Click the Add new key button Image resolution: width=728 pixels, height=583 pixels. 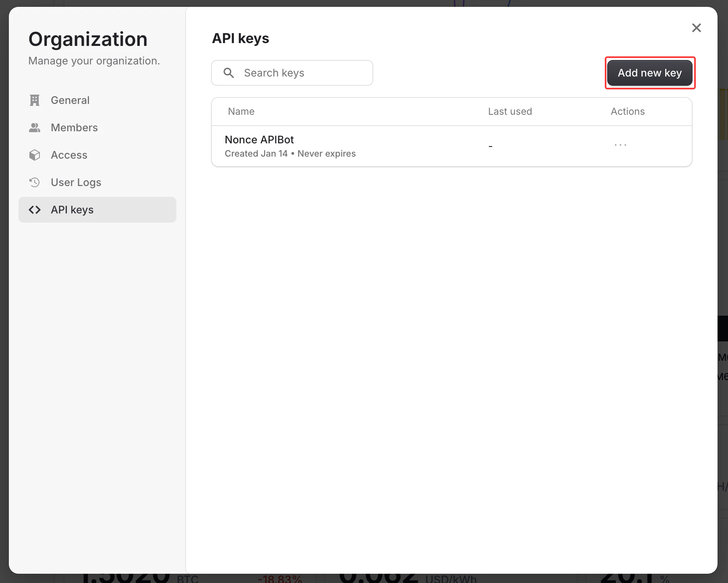(x=650, y=73)
